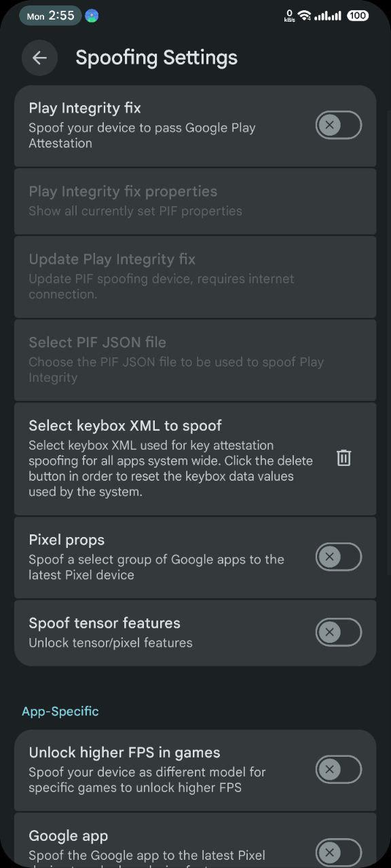The image size is (391, 868).
Task: Open Play Integrity fix properties entry
Action: tap(195, 201)
